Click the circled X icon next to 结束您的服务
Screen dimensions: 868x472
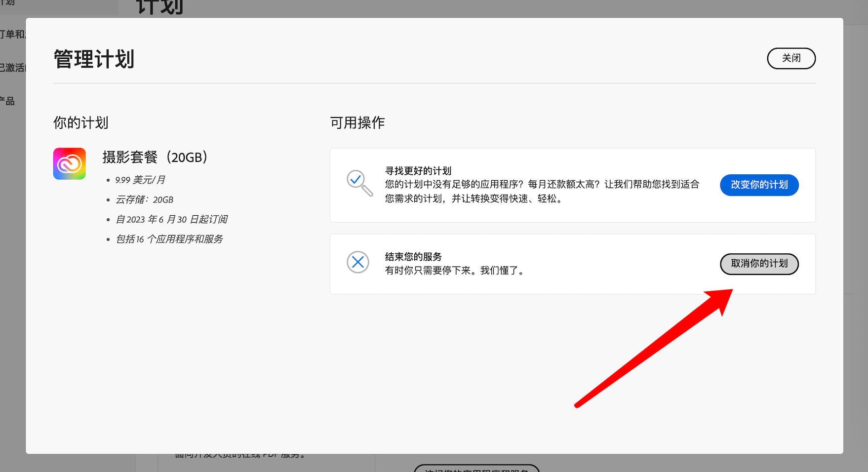pos(358,262)
